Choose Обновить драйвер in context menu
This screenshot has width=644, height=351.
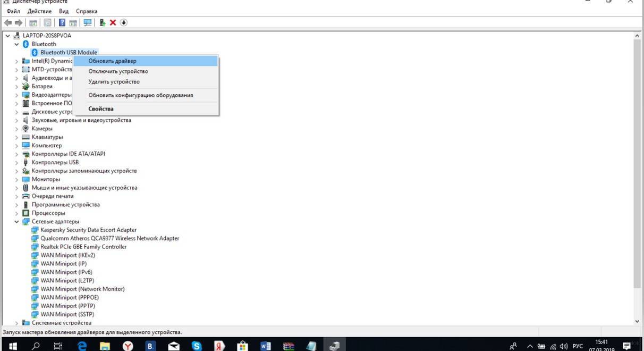pos(146,61)
